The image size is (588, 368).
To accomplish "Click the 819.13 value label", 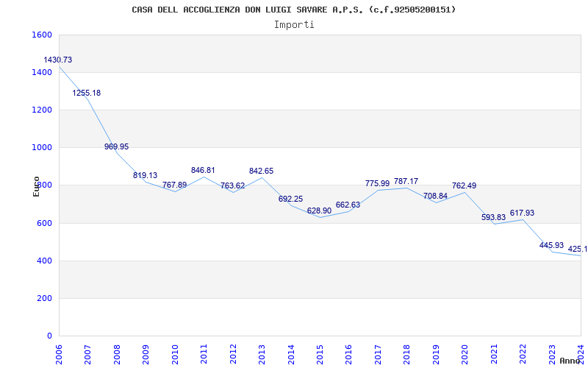I will coord(145,175).
